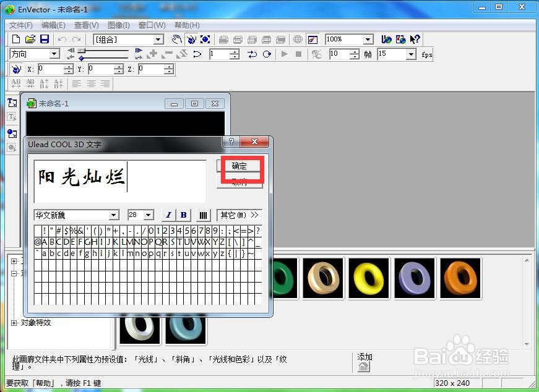Create a new file with the New icon
Viewport: 539px width, 392px height.
[x=16, y=39]
